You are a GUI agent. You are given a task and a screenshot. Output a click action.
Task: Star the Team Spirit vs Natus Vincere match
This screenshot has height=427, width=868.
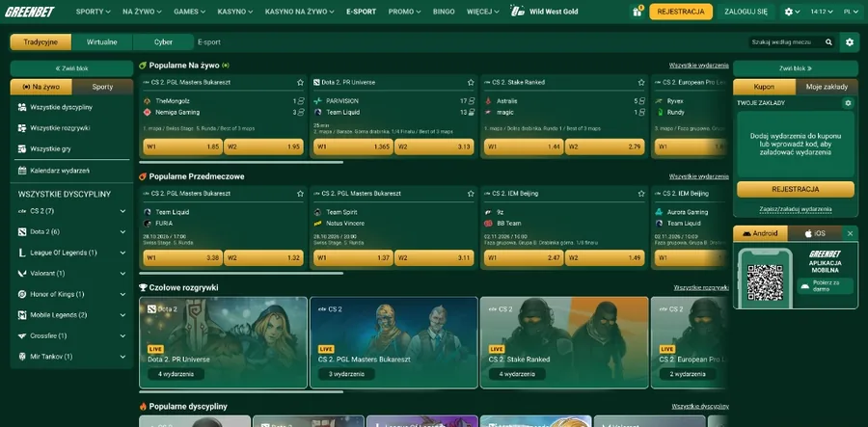(x=471, y=194)
